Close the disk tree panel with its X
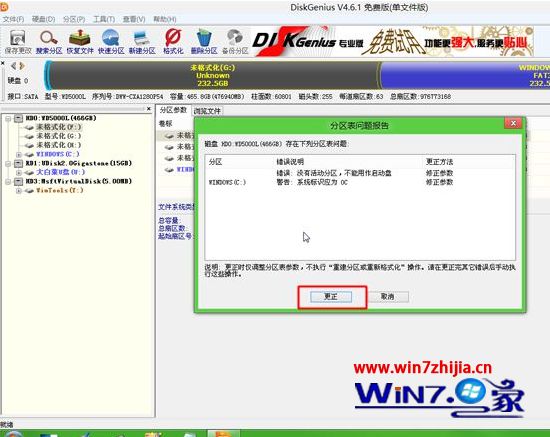Image resolution: width=550 pixels, height=437 pixels. tap(149, 109)
